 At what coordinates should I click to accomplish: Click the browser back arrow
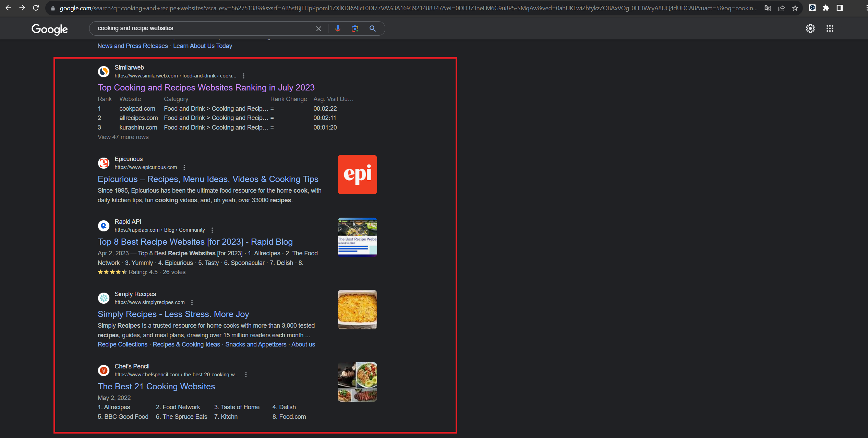click(x=9, y=8)
